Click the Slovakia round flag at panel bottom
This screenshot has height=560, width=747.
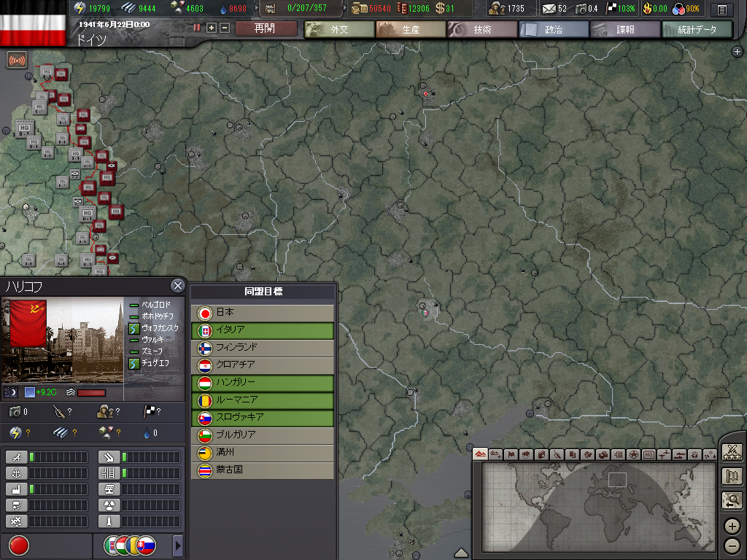[146, 545]
